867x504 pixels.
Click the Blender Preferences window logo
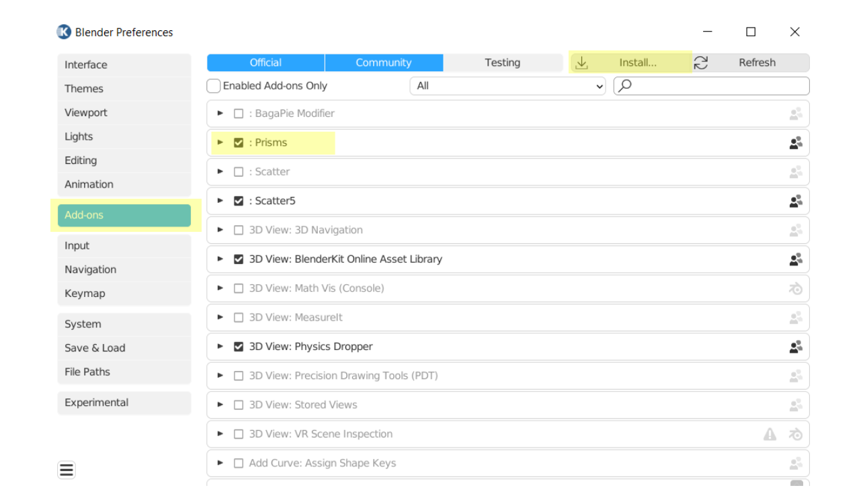point(64,32)
